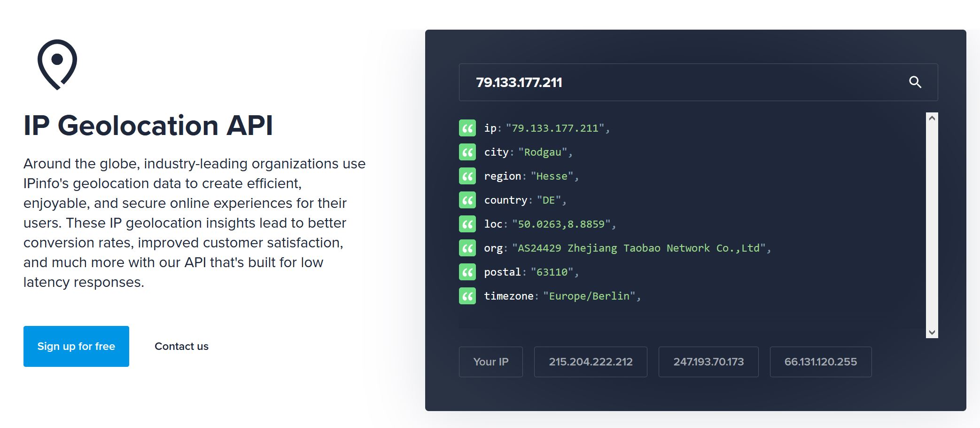Open the Contact us link

click(181, 346)
